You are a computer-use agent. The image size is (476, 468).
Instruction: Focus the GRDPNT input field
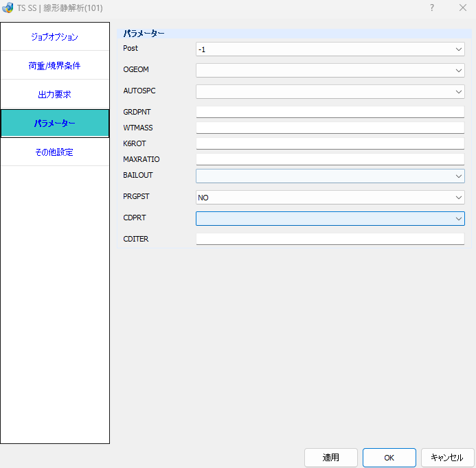330,112
